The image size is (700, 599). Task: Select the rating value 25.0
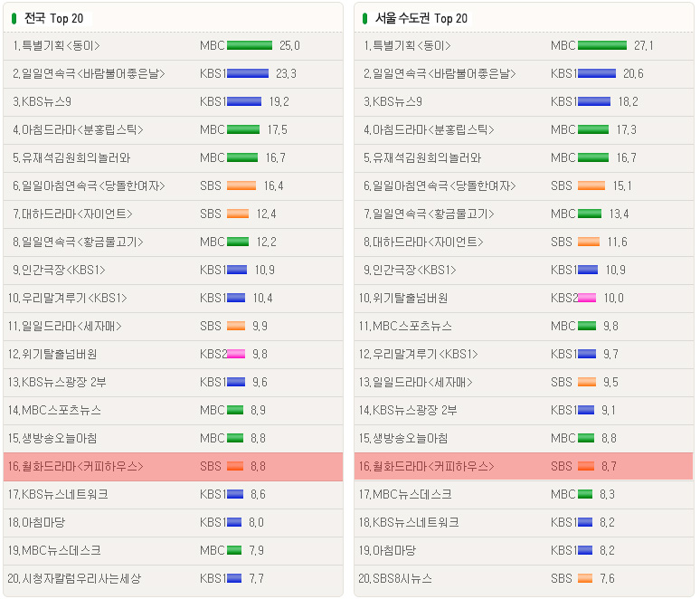pos(289,45)
